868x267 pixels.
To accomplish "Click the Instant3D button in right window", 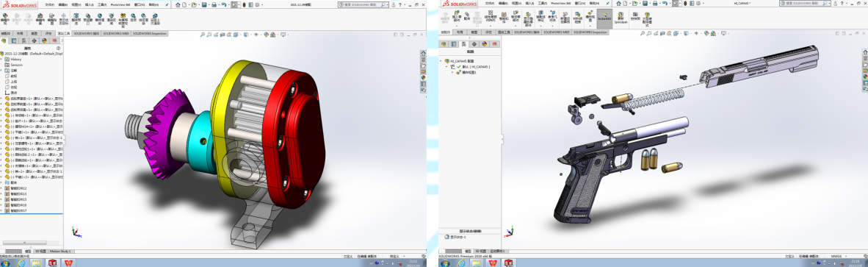I will click(604, 18).
